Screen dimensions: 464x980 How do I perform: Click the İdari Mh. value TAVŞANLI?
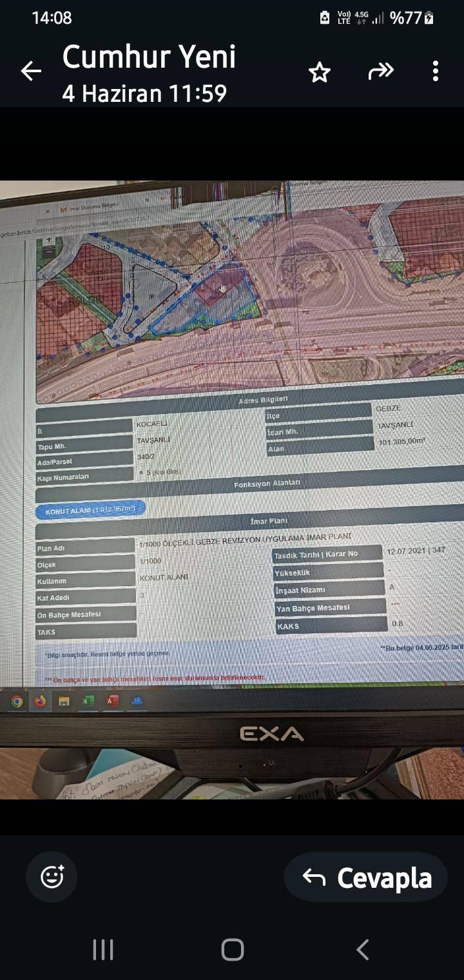coord(395,425)
